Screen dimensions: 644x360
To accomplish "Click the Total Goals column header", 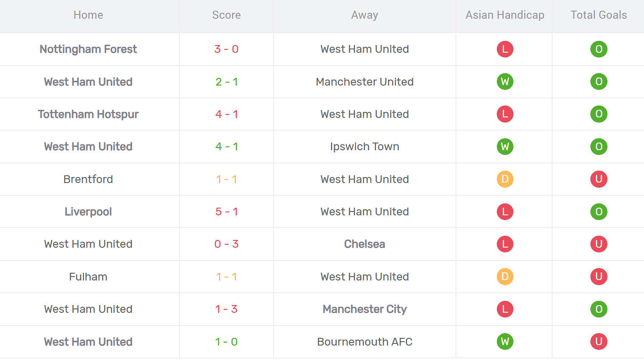I will [598, 15].
